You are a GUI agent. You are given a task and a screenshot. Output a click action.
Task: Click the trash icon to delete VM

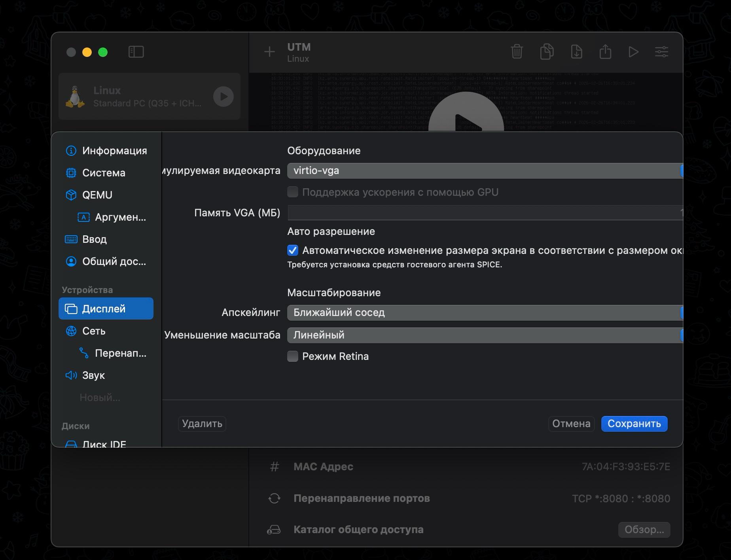(517, 52)
